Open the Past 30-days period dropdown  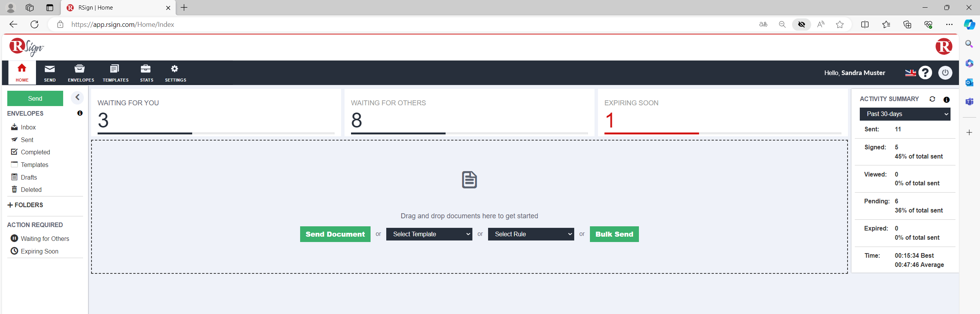click(x=905, y=114)
